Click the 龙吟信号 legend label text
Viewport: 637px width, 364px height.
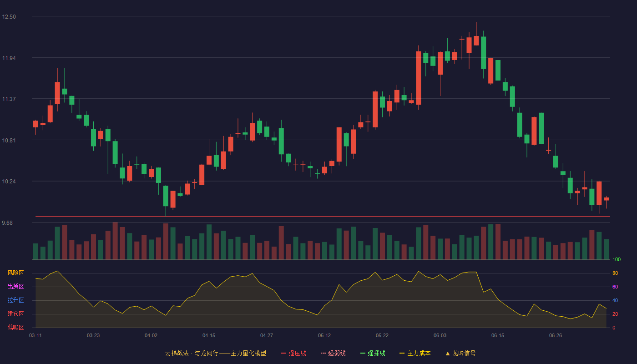coord(464,353)
